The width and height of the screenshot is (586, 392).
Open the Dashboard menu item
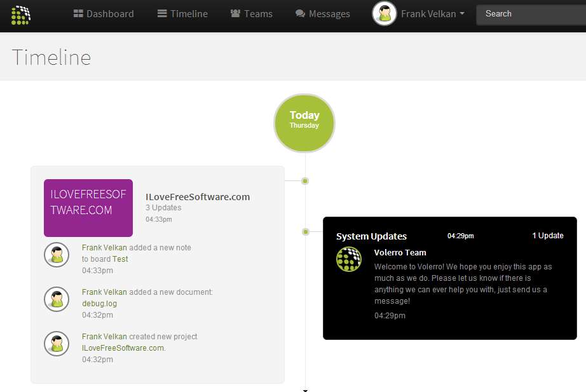point(104,14)
